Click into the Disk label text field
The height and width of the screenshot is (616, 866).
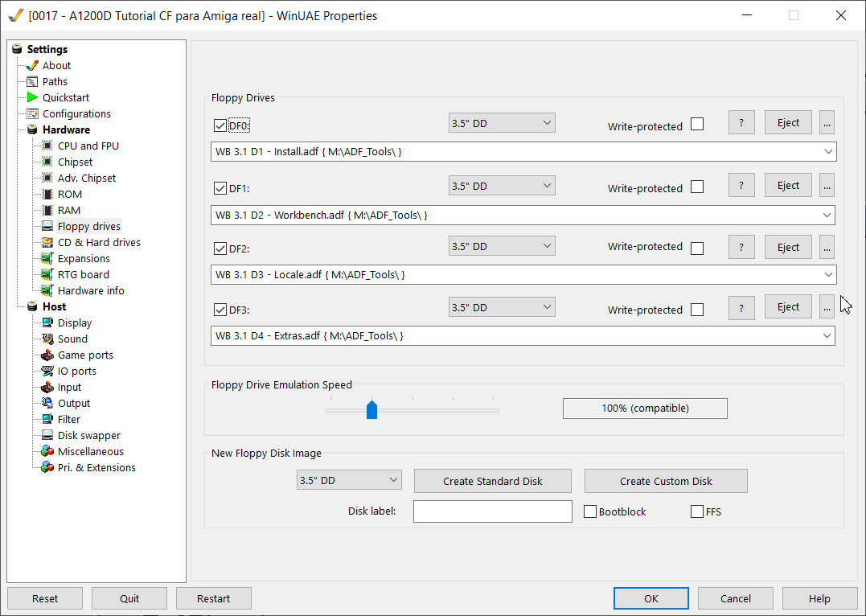(x=493, y=511)
